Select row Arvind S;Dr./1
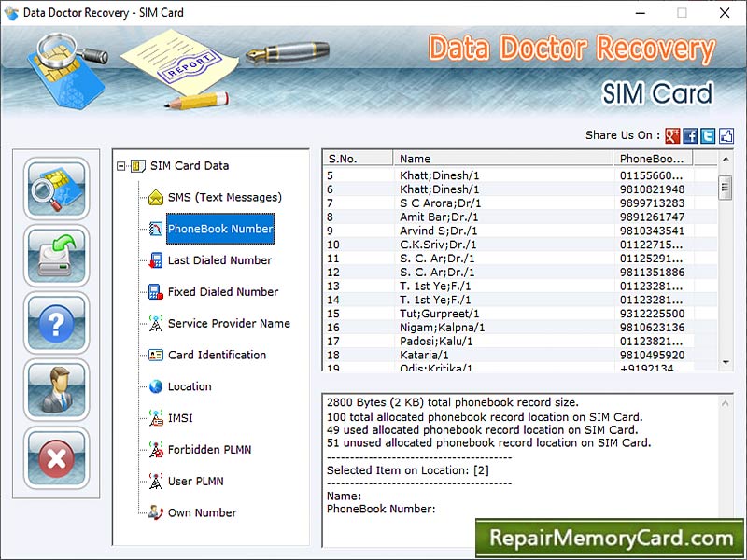The image size is (747, 560). [520, 231]
